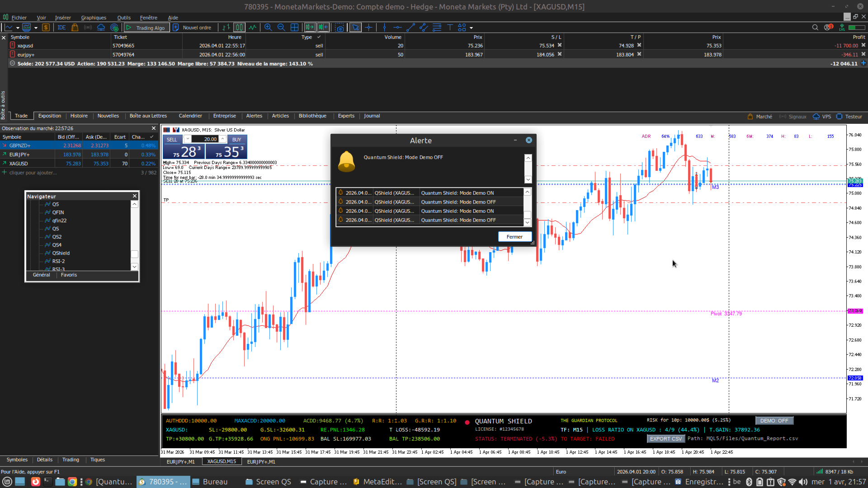Screen dimensions: 868x488
Task: Switch to the Histoire tab
Action: (x=79, y=116)
